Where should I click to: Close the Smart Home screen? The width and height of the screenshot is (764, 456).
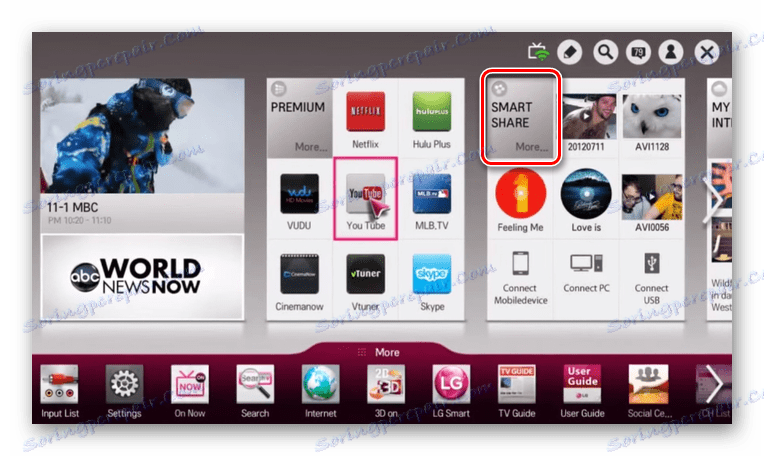(x=707, y=52)
